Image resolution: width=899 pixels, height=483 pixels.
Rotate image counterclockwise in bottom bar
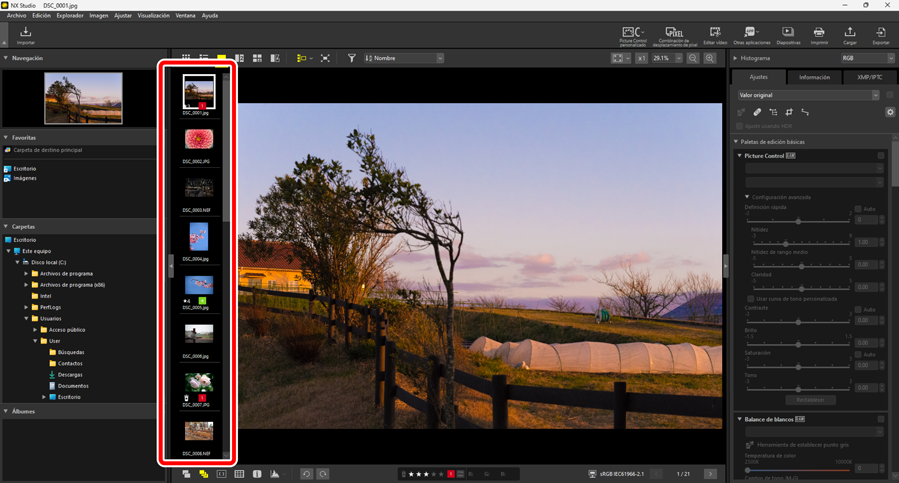tap(307, 474)
